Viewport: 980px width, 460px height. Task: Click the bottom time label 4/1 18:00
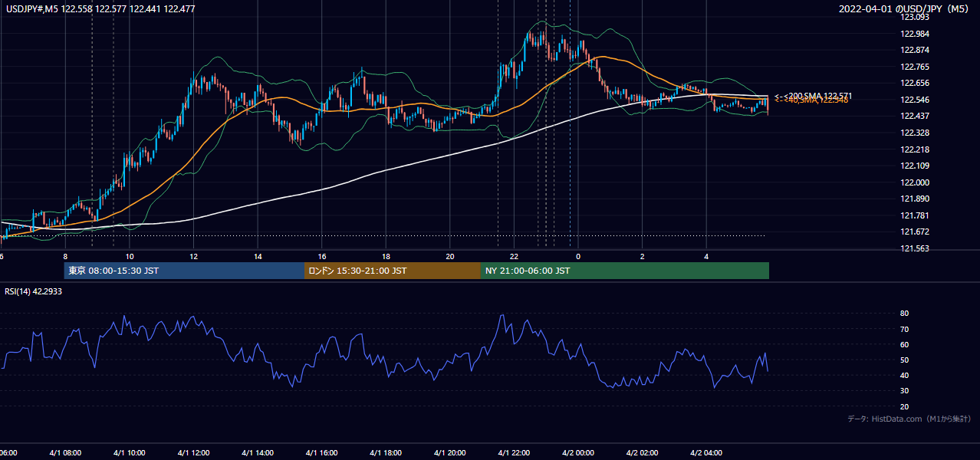(x=386, y=452)
